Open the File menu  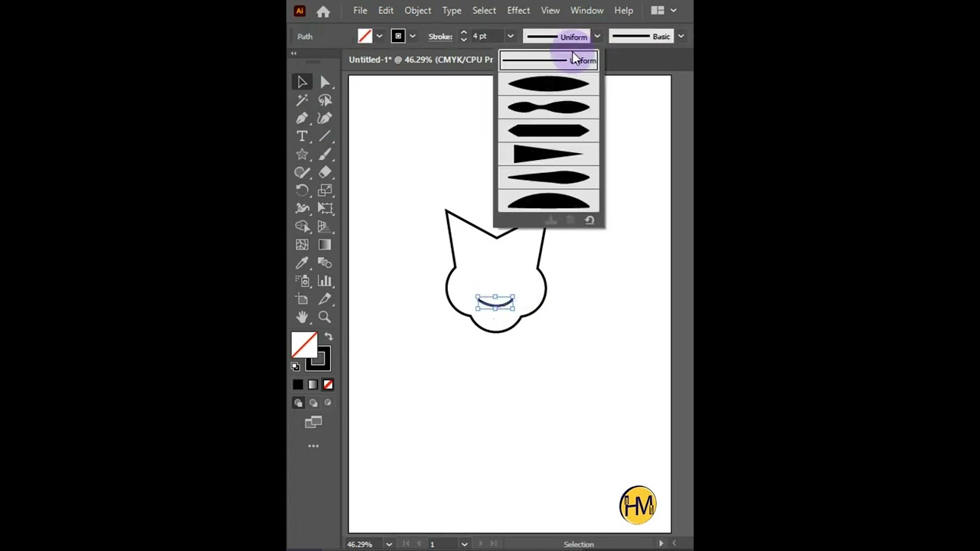coord(360,11)
